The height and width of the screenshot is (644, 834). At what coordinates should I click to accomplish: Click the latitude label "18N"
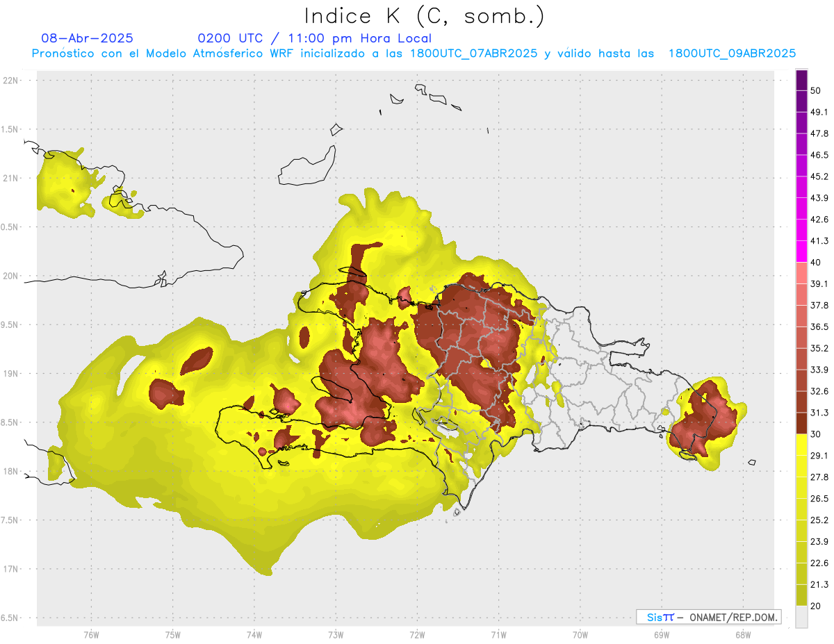10,472
